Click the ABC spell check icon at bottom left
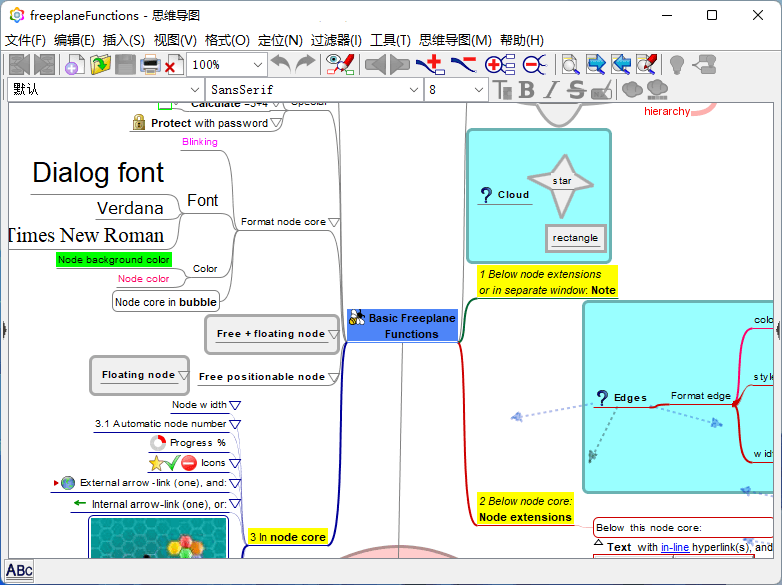Image resolution: width=782 pixels, height=585 pixels. click(19, 571)
